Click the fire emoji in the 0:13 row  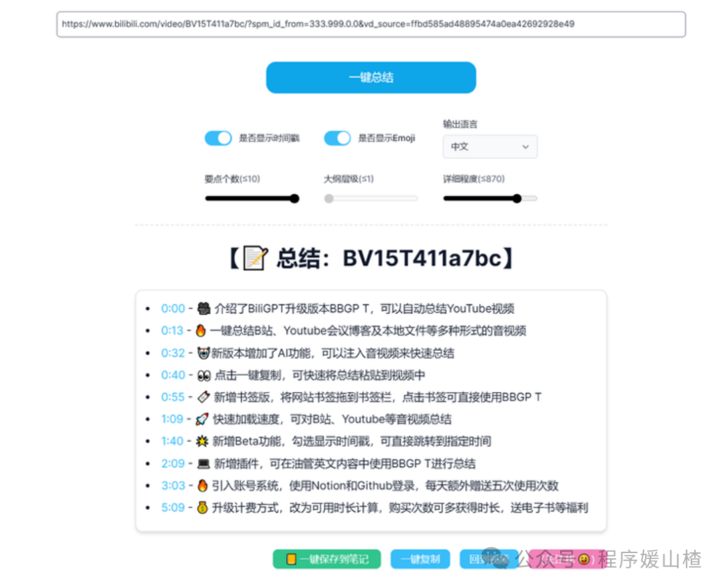[201, 330]
